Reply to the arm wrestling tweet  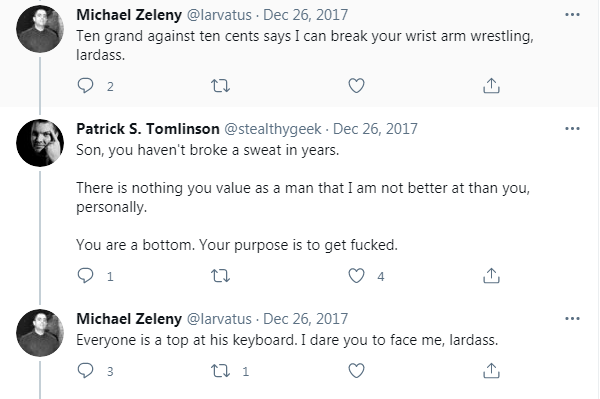(85, 86)
